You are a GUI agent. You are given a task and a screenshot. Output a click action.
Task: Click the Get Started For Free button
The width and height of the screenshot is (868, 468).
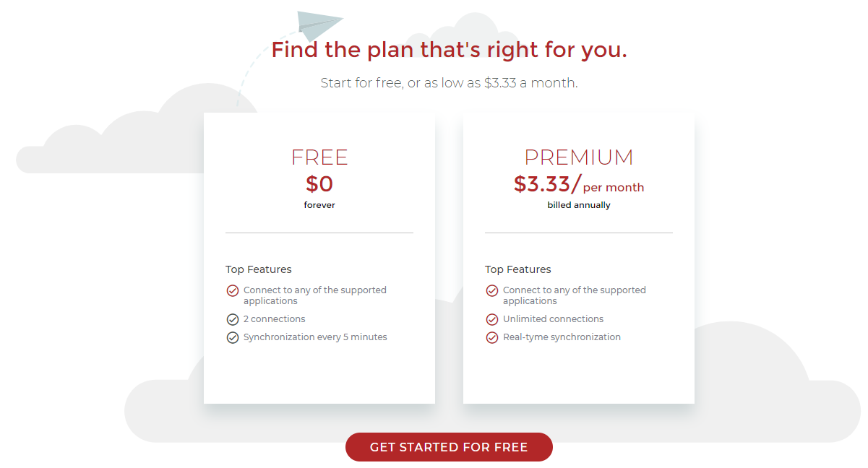point(449,447)
